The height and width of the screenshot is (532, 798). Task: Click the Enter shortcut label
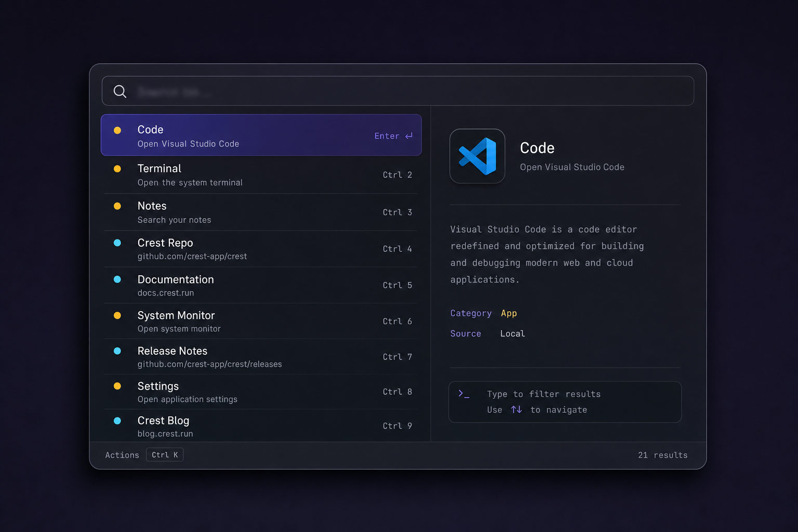(x=387, y=136)
